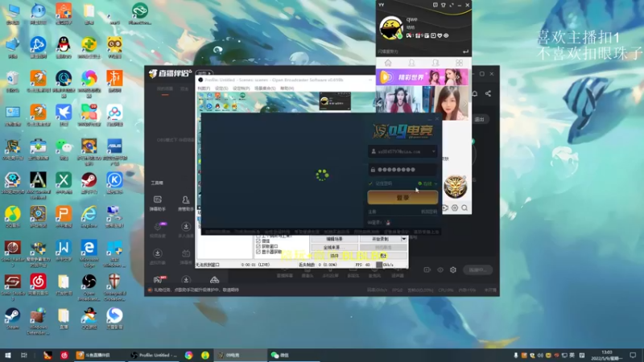
Task: Click the YY signature input field
Action: pyautogui.click(x=419, y=51)
